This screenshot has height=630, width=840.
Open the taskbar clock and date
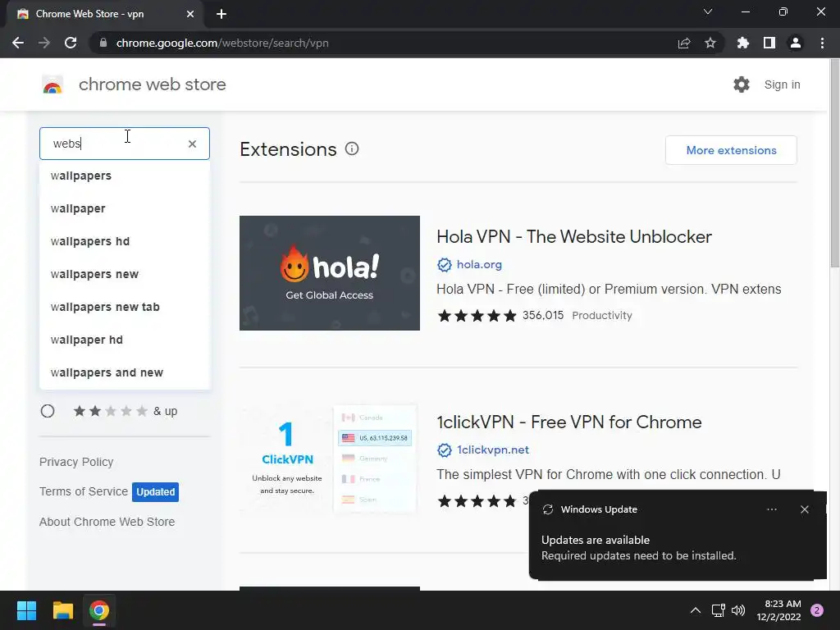click(778, 610)
